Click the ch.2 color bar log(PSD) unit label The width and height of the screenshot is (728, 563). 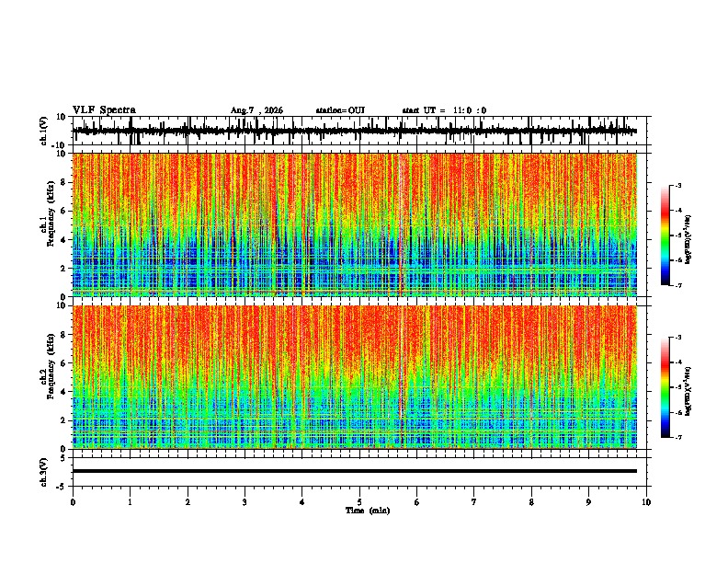[x=688, y=392]
